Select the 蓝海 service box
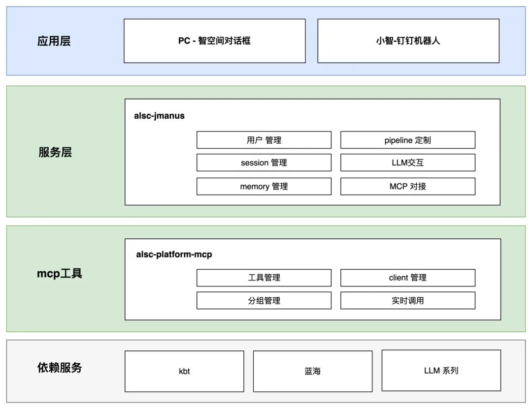 313,371
